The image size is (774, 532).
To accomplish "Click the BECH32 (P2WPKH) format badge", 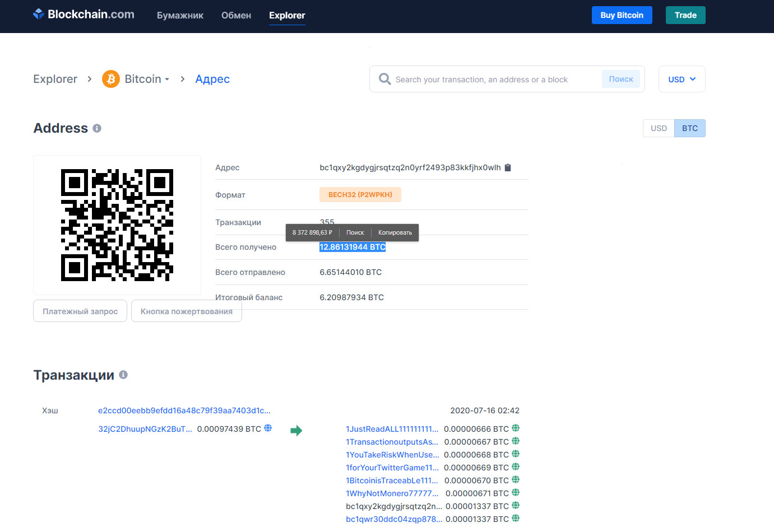I will pos(360,195).
